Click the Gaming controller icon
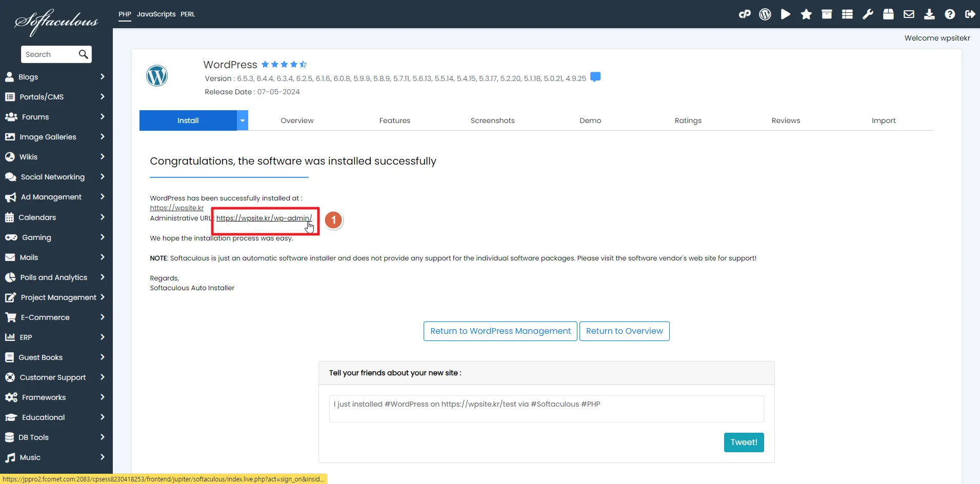Screen dimensions: 980x484 (11, 237)
